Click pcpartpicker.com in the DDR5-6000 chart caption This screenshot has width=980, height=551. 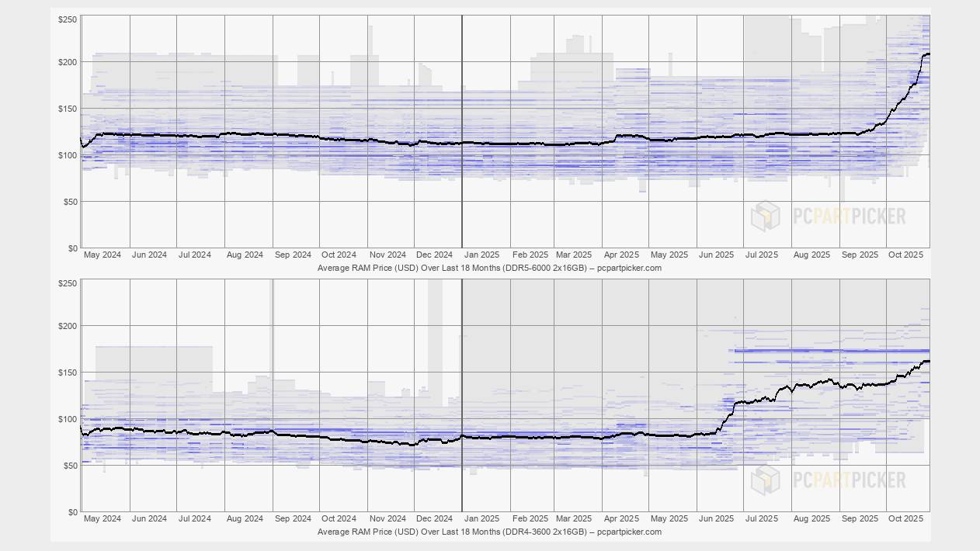[x=631, y=267]
